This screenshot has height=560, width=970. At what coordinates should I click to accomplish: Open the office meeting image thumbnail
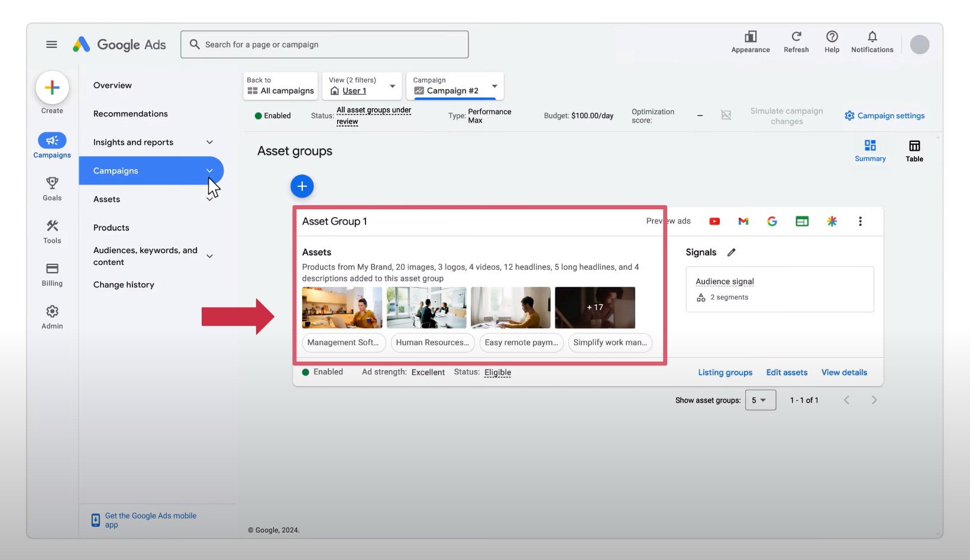[x=426, y=307]
